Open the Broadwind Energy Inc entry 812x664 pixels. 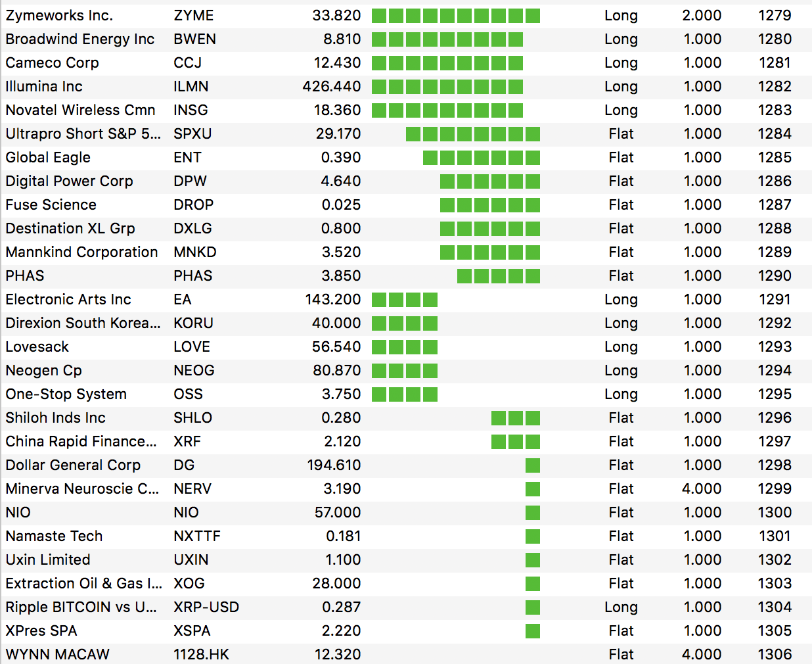[80, 39]
